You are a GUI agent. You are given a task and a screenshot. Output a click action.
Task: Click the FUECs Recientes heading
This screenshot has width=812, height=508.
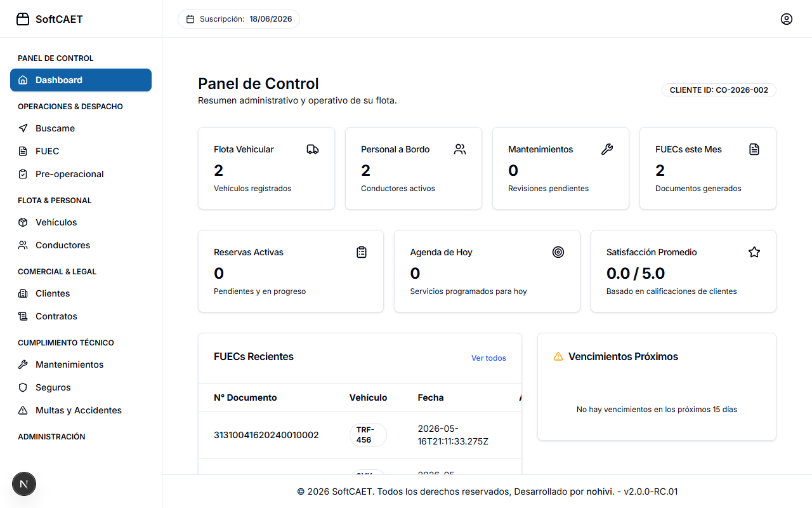pos(254,357)
